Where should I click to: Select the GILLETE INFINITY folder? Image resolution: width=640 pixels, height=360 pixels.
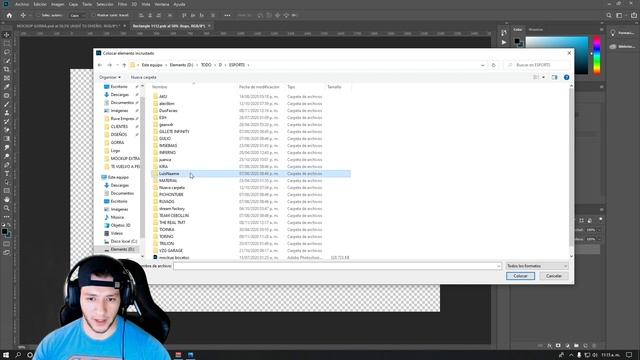174,131
